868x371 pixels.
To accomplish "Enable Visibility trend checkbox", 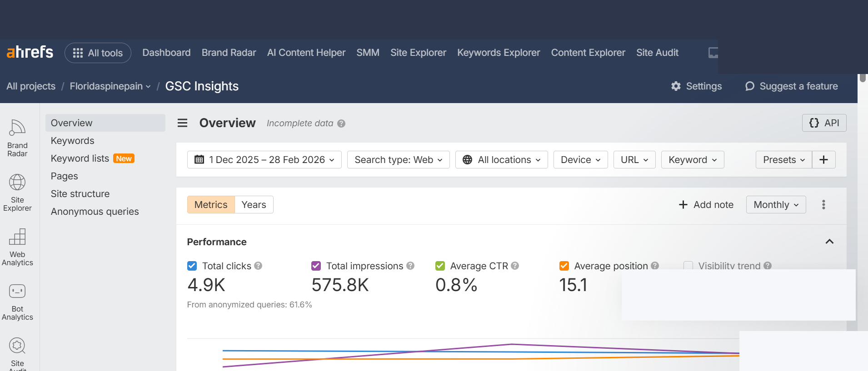I will [x=688, y=266].
